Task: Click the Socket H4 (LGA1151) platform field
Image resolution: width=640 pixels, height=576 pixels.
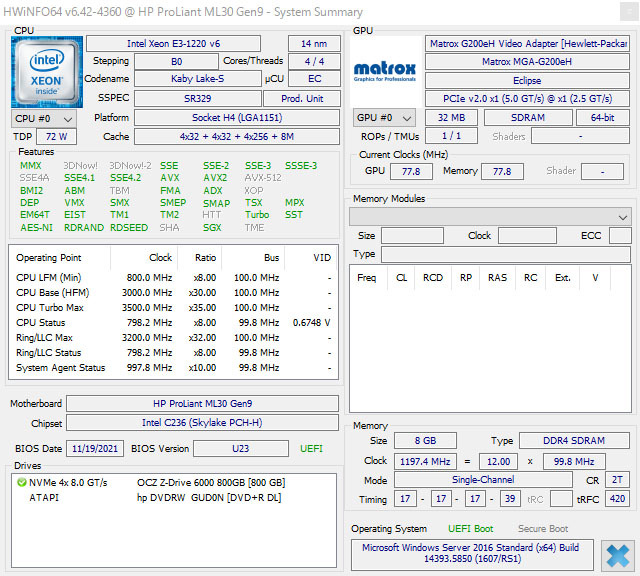Action: click(x=237, y=118)
